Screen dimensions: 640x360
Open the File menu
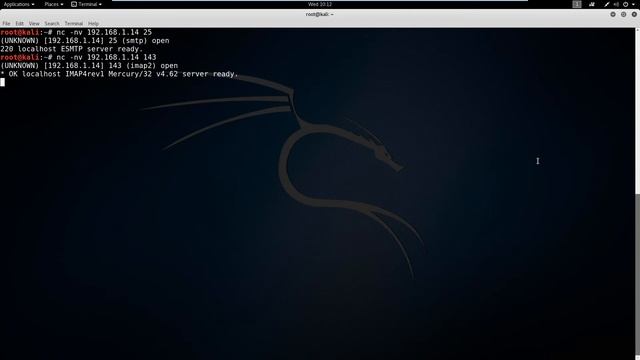click(6, 24)
